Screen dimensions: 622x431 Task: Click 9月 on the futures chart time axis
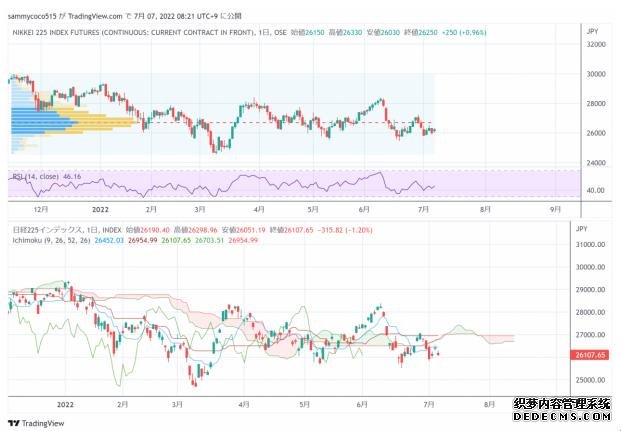coord(556,209)
